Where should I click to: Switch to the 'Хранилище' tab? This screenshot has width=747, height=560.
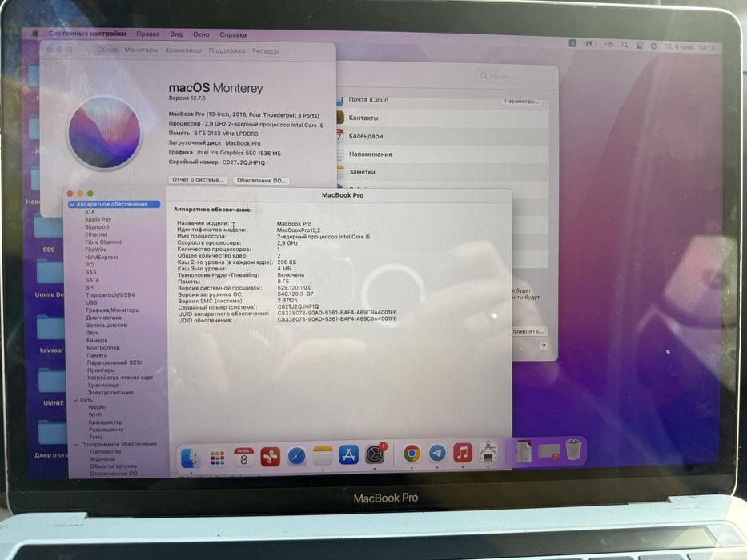pos(183,50)
